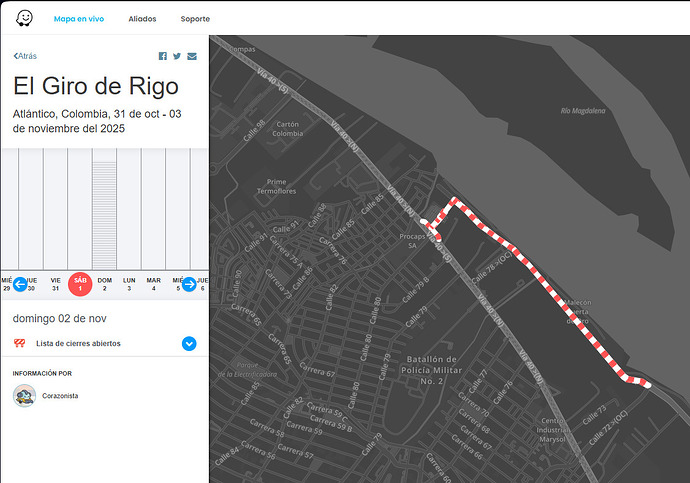The image size is (690, 483).
Task: Open the Mapa en vivo tab
Action: 81,19
